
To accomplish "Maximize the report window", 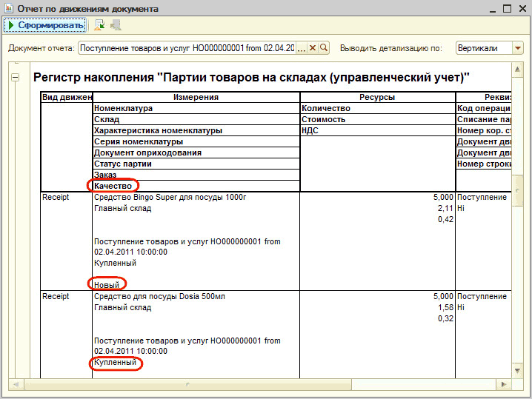I will (507, 8).
